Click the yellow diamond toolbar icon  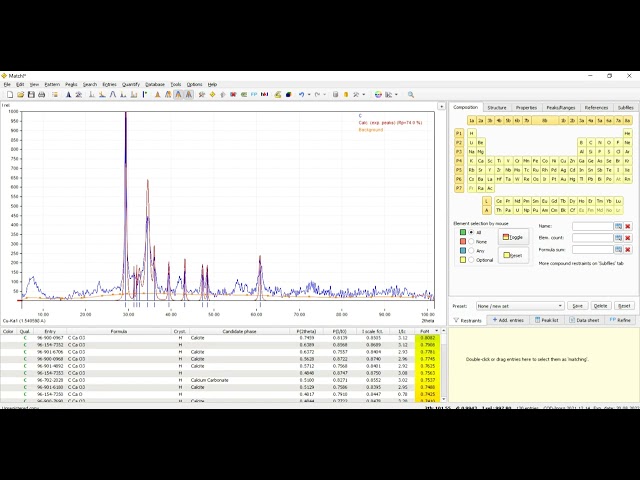pyautogui.click(x=212, y=95)
